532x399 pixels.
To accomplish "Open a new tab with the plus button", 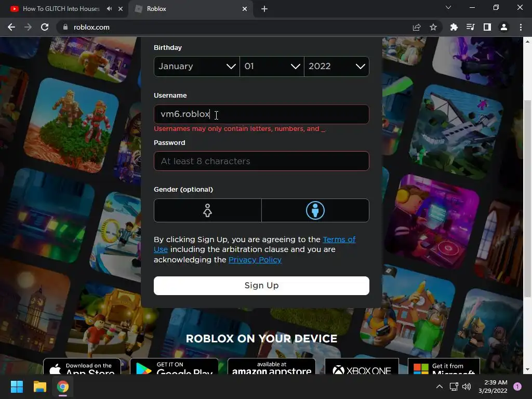I will pyautogui.click(x=264, y=9).
